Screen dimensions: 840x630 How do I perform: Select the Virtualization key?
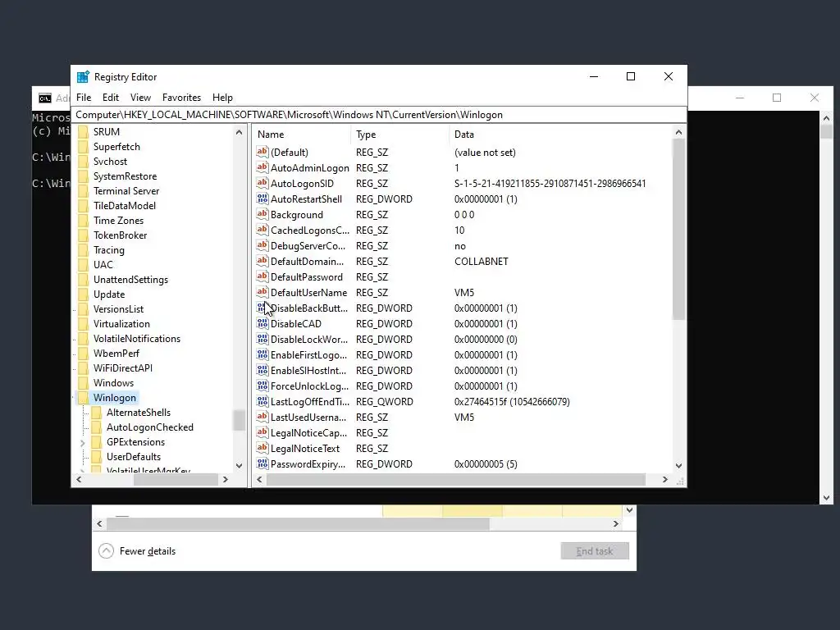(x=121, y=323)
